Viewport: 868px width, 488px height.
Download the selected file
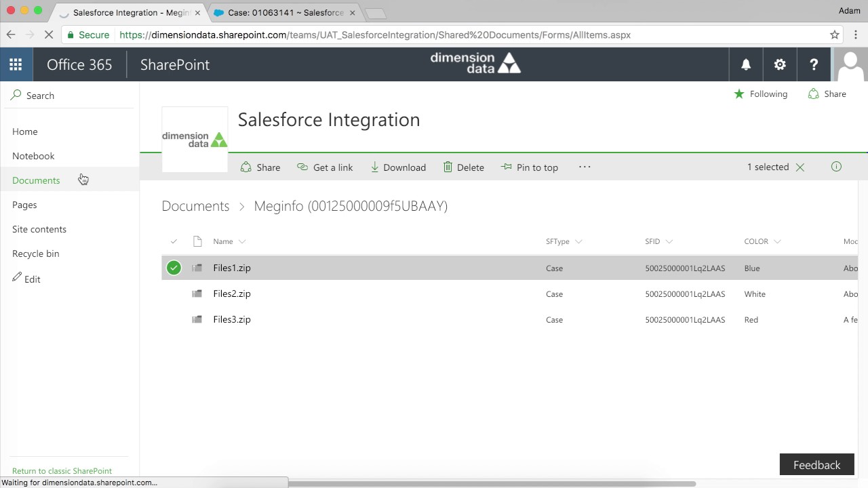click(x=398, y=167)
